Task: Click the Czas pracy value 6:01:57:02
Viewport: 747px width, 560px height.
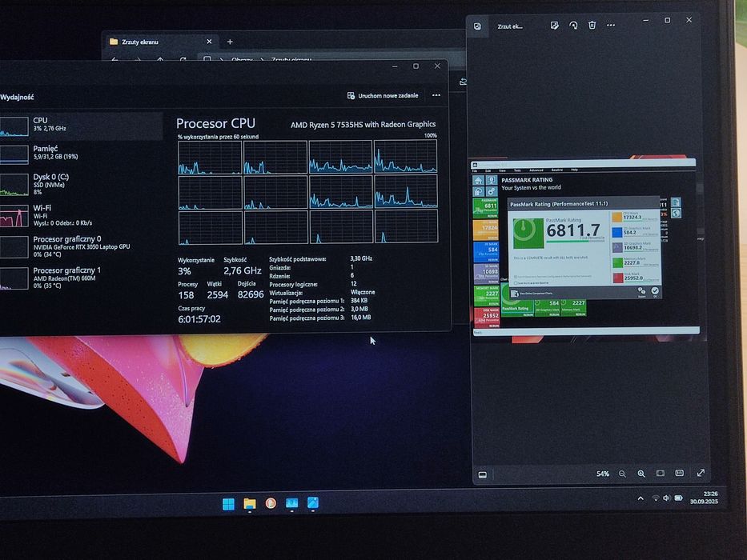Action: 199,319
